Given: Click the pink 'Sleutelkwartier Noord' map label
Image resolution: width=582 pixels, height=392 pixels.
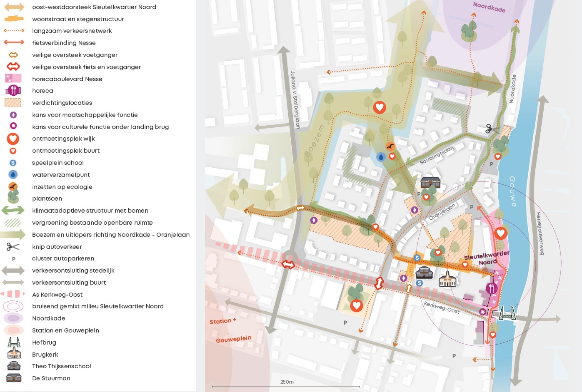Looking at the screenshot, I should pyautogui.click(x=487, y=258).
